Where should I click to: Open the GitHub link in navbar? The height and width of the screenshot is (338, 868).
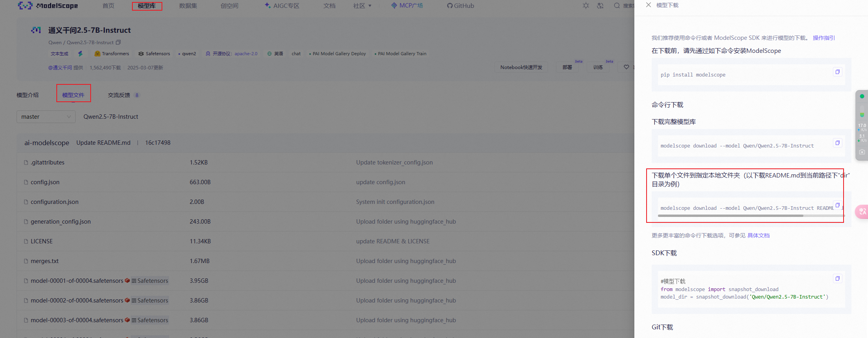460,6
